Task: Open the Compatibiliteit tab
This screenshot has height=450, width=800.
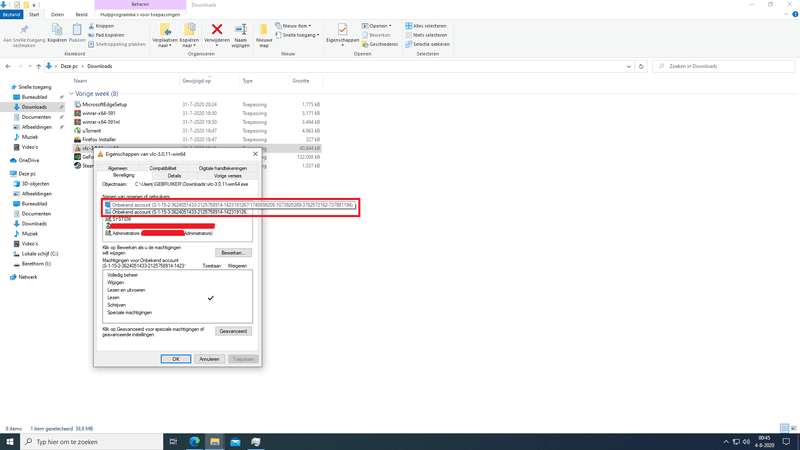Action: pyautogui.click(x=163, y=168)
